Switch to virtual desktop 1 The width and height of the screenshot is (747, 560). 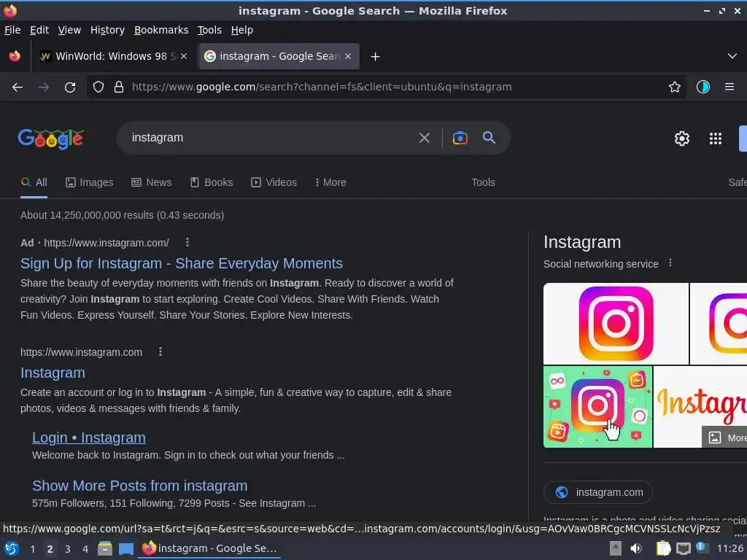click(x=32, y=549)
